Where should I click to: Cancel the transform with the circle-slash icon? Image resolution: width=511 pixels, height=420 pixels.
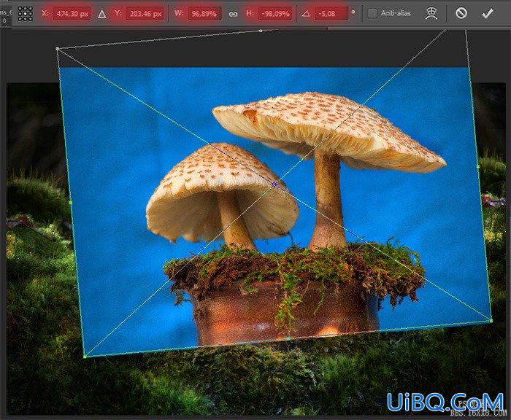click(x=461, y=13)
